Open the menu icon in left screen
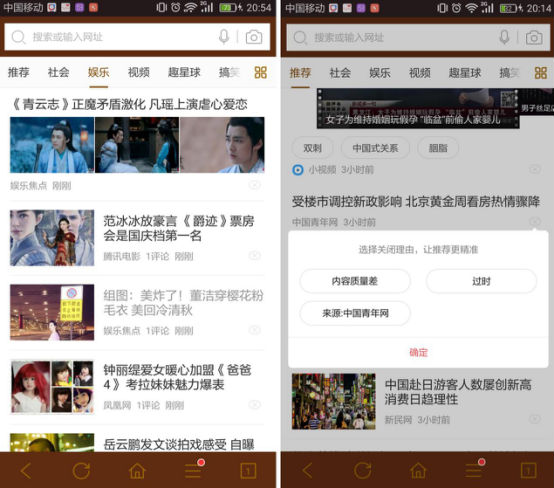Image resolution: width=554 pixels, height=488 pixels. tap(194, 470)
